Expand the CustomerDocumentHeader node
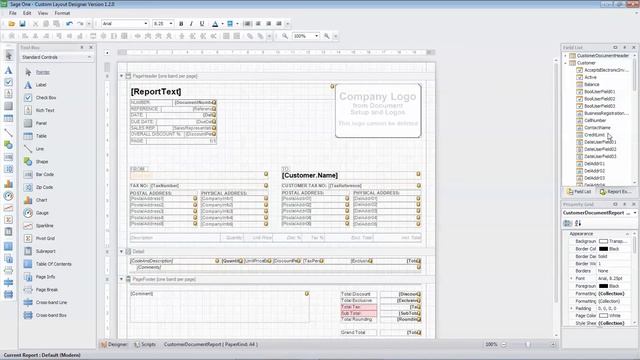 pos(566,56)
